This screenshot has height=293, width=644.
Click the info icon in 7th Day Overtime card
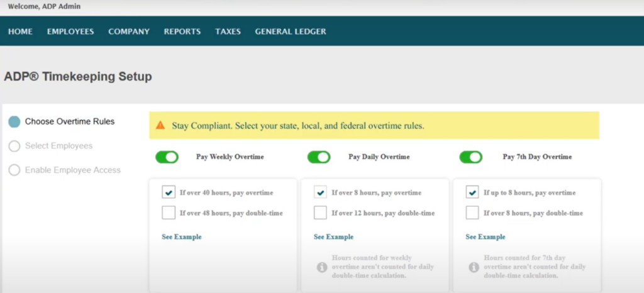tap(474, 267)
